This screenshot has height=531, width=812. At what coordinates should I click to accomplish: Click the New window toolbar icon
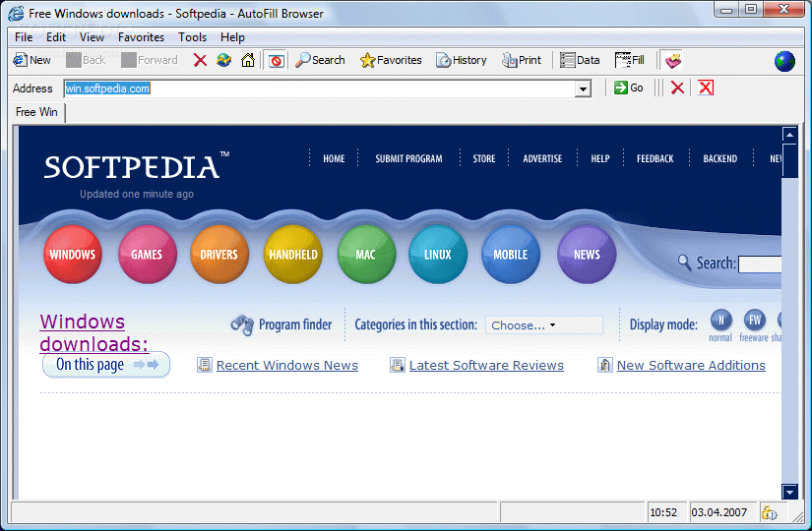coord(31,60)
